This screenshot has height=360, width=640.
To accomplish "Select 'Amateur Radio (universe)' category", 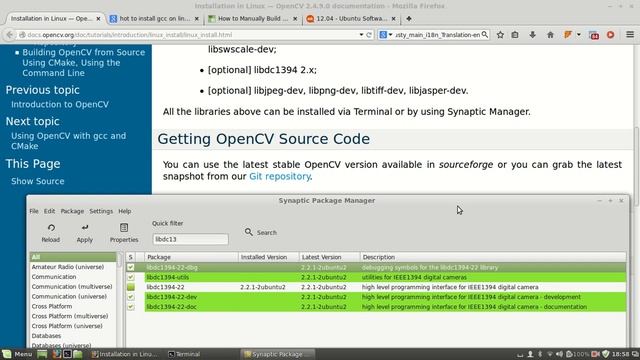I will coord(68,267).
